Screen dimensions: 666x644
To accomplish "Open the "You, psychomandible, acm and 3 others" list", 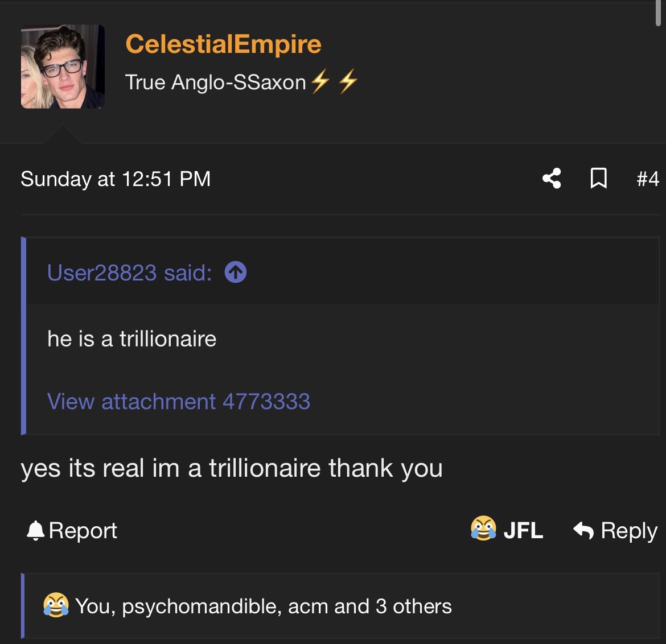I will [263, 606].
